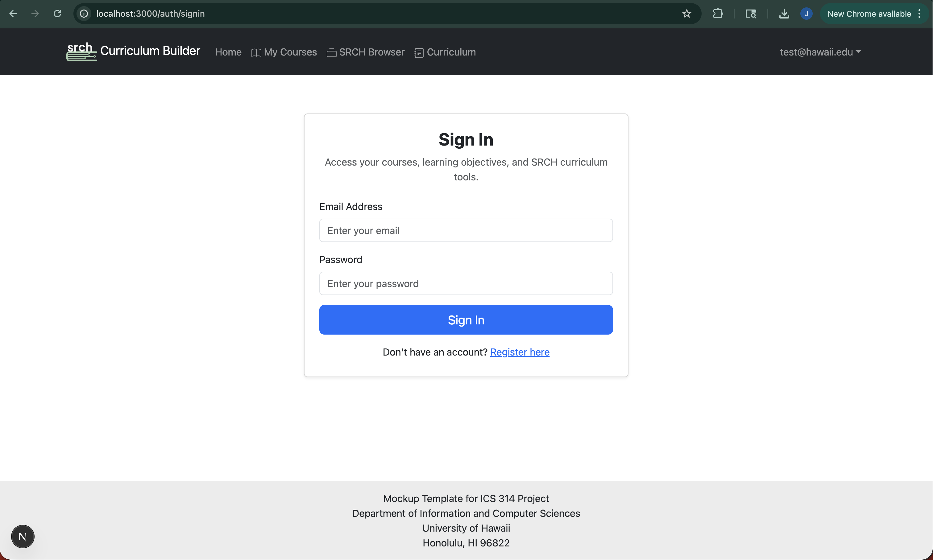
Task: Click the Curriculum document icon
Action: coord(418,53)
